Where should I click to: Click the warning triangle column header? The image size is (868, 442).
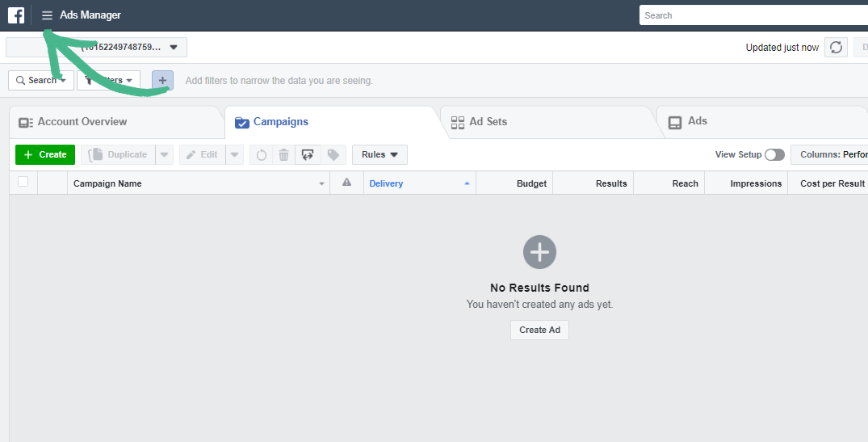point(346,183)
